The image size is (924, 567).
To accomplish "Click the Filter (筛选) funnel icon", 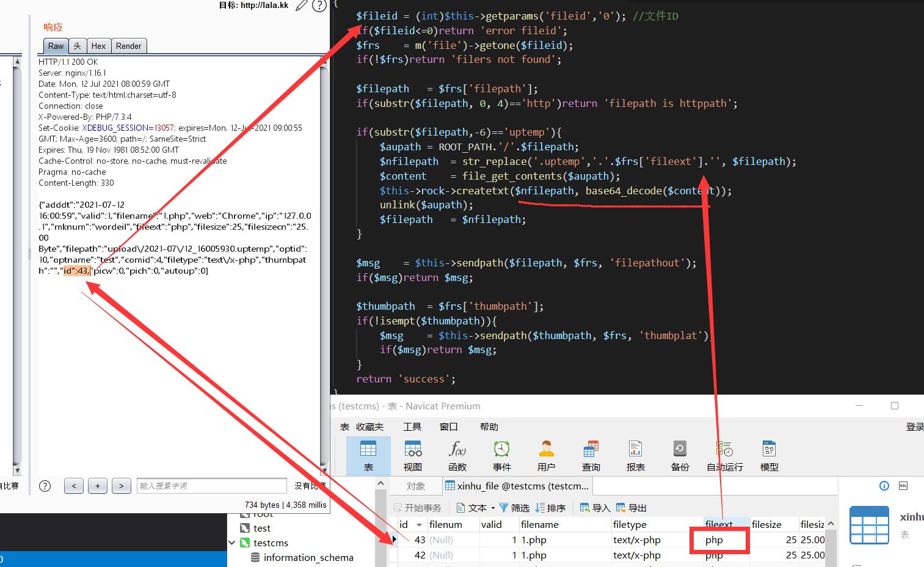I will (504, 508).
